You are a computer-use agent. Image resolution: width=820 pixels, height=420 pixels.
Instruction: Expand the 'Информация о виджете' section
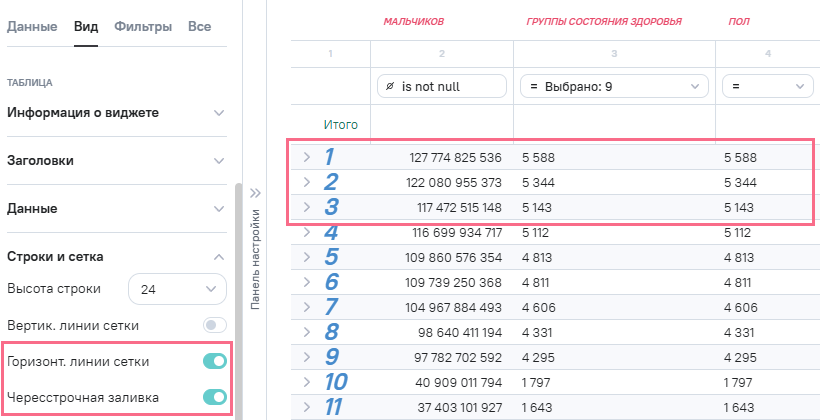coord(118,113)
